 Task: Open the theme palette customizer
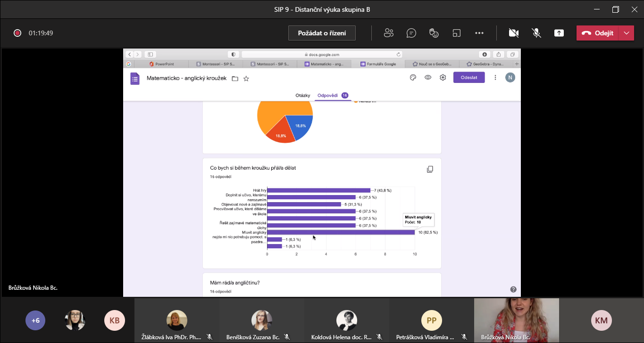(x=413, y=77)
